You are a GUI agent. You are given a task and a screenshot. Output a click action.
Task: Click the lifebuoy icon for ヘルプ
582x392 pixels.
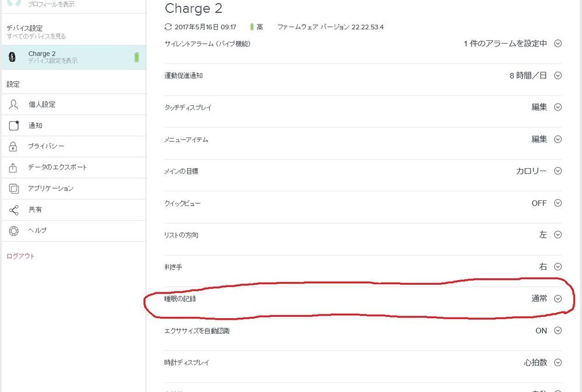(x=14, y=231)
